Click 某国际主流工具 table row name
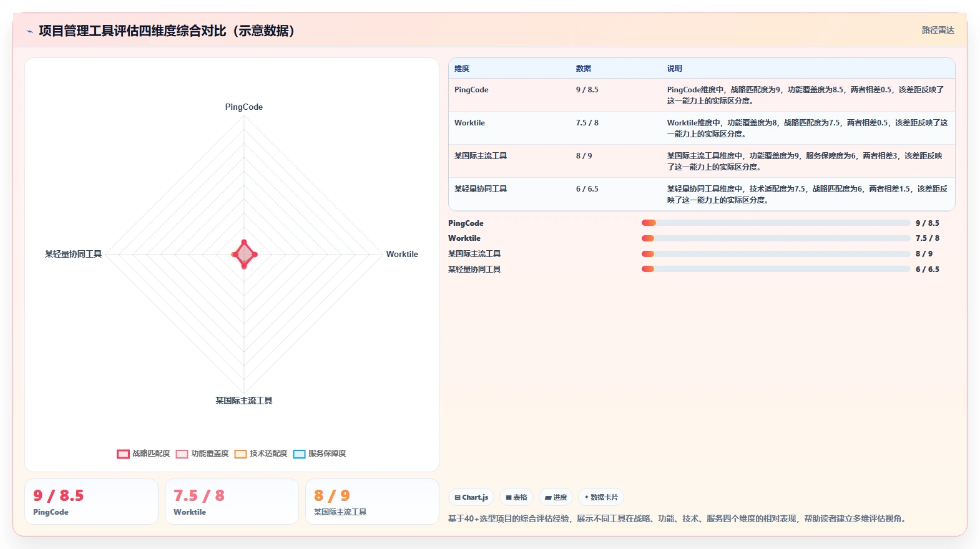Screen dimensions: 980x549 [x=481, y=156]
